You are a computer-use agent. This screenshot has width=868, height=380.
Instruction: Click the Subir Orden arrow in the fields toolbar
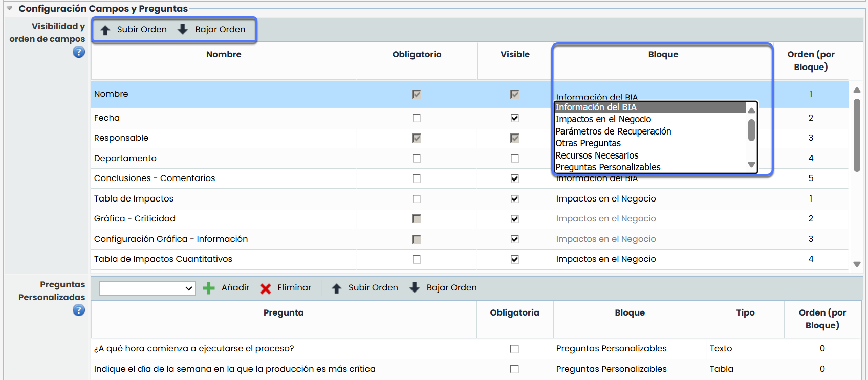(105, 30)
